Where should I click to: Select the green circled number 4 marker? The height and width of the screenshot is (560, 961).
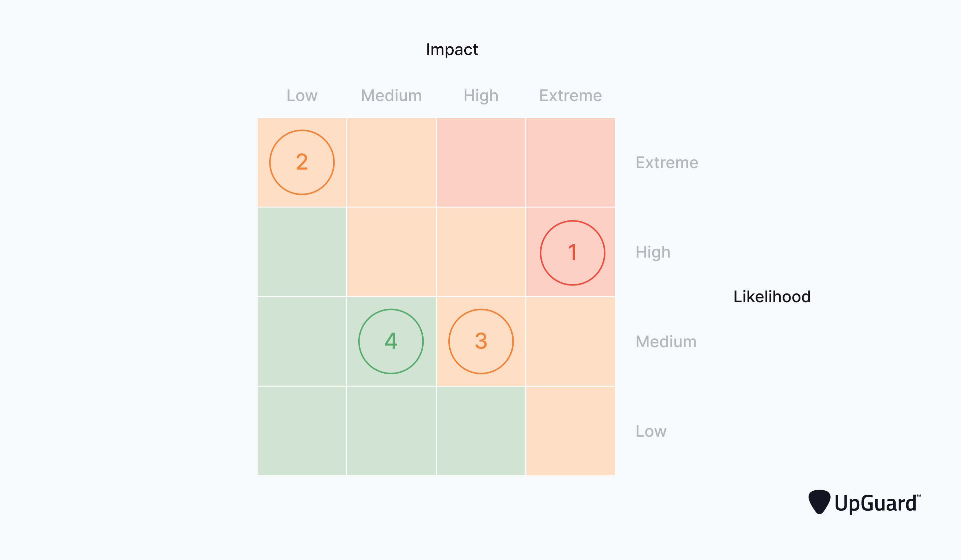click(391, 341)
